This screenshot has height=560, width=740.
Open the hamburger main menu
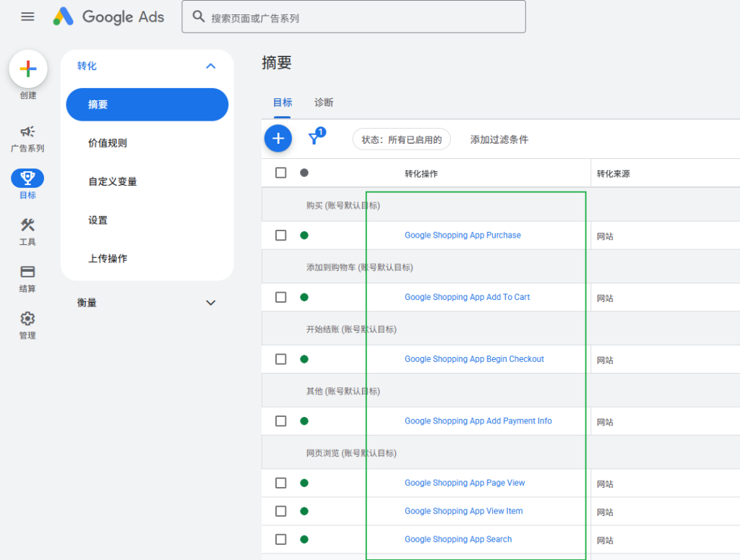pos(28,17)
